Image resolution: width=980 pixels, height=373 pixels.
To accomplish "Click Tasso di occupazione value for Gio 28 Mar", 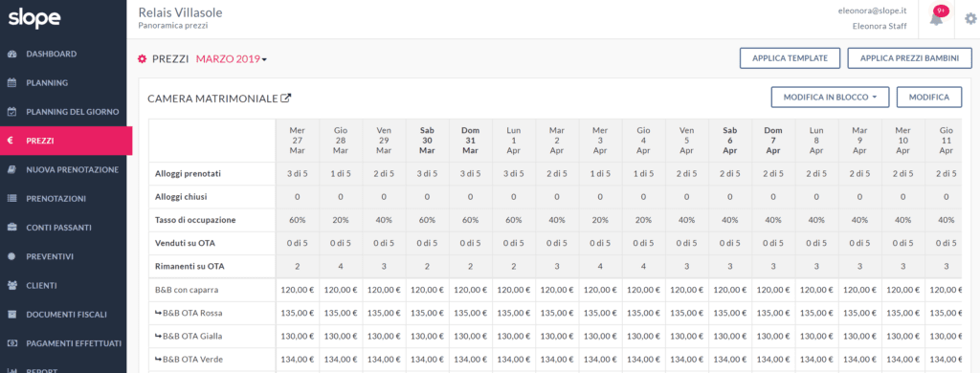I will pyautogui.click(x=341, y=220).
